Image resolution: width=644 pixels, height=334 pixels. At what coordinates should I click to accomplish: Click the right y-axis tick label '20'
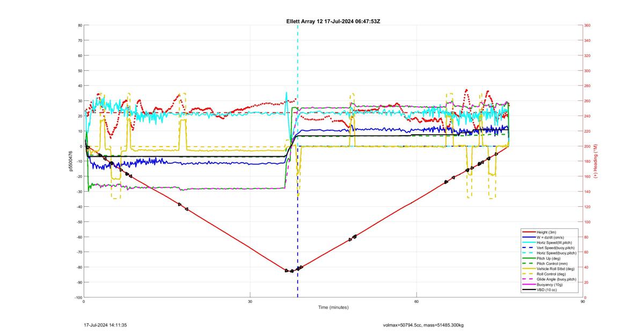click(587, 282)
